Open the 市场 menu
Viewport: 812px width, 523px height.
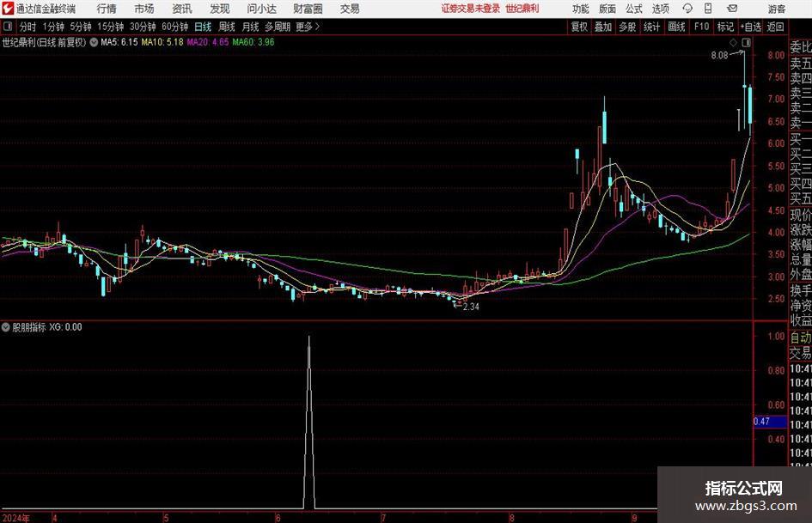(x=144, y=9)
